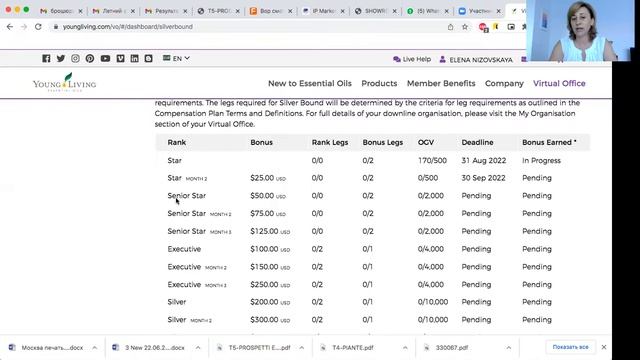This screenshot has height=360, width=640.
Task: Open New to Essential Oils menu
Action: [310, 83]
